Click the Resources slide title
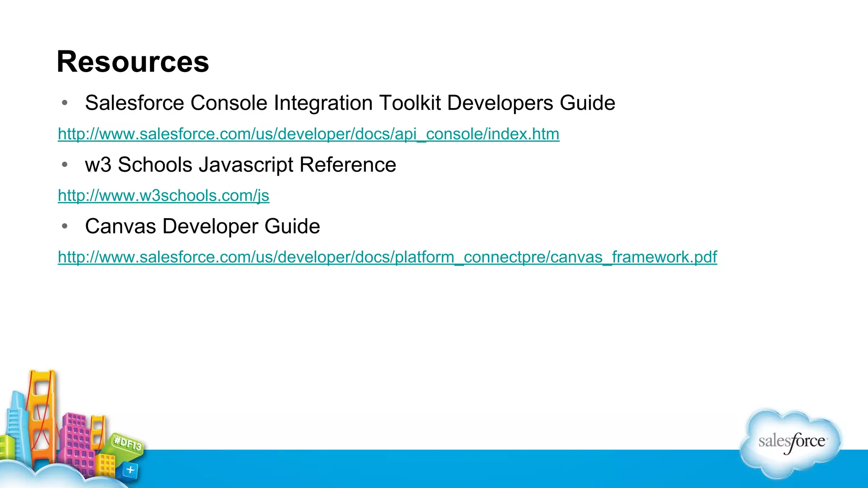The image size is (868, 488). click(133, 62)
